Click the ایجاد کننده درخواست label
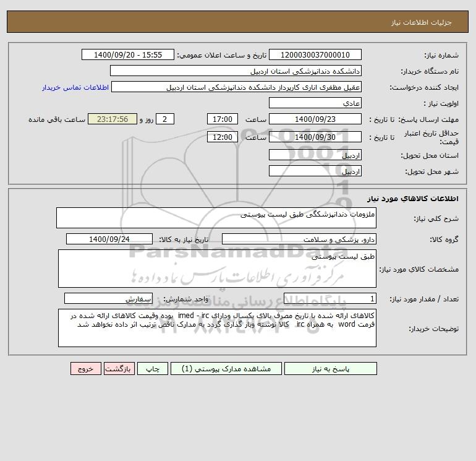The height and width of the screenshot is (461, 476). click(424, 87)
